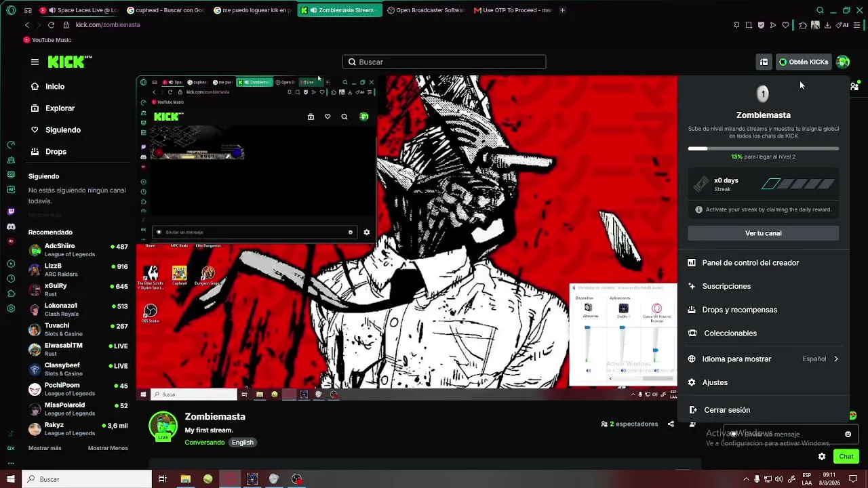Open the Kick dashboard icon beside Obtén KICKs
The width and height of the screenshot is (868, 488).
click(x=764, y=62)
